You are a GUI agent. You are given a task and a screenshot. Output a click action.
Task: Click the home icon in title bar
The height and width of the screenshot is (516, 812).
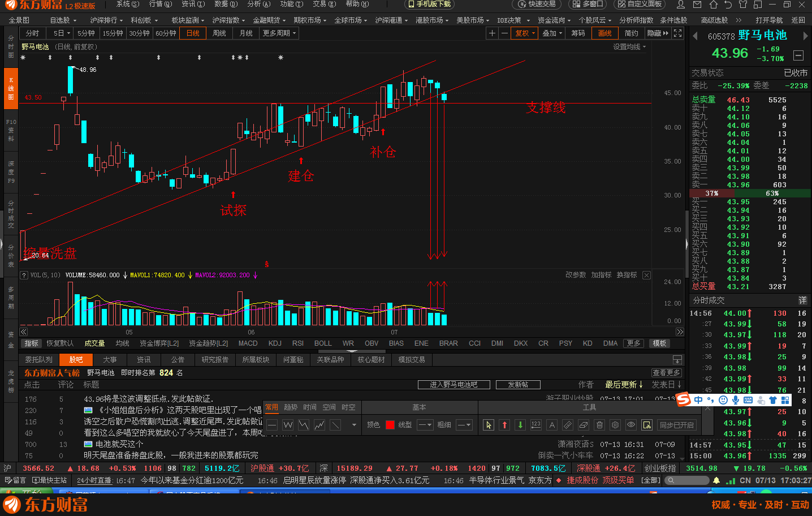click(713, 4)
